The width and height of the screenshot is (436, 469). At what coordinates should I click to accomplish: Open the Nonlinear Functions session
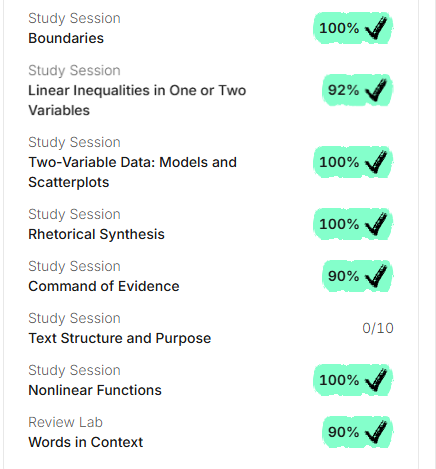click(x=211, y=380)
